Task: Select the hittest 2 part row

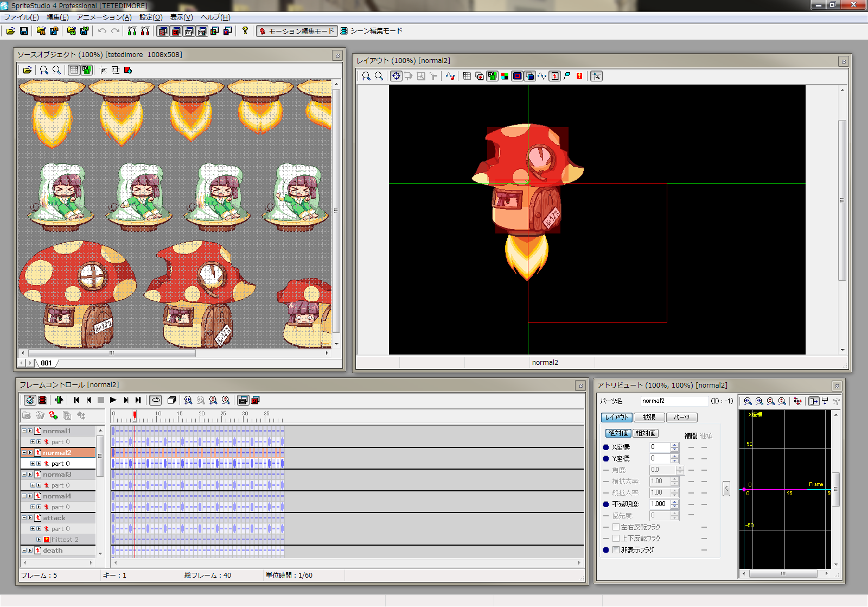Action: coord(58,540)
